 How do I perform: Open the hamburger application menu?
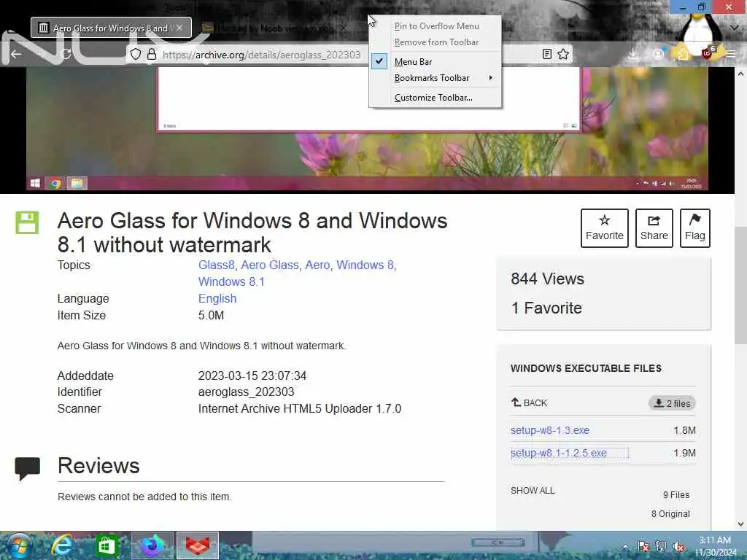(x=731, y=54)
